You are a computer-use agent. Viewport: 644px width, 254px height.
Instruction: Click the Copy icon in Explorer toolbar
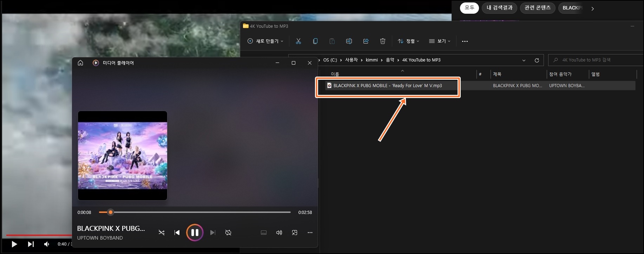point(315,41)
